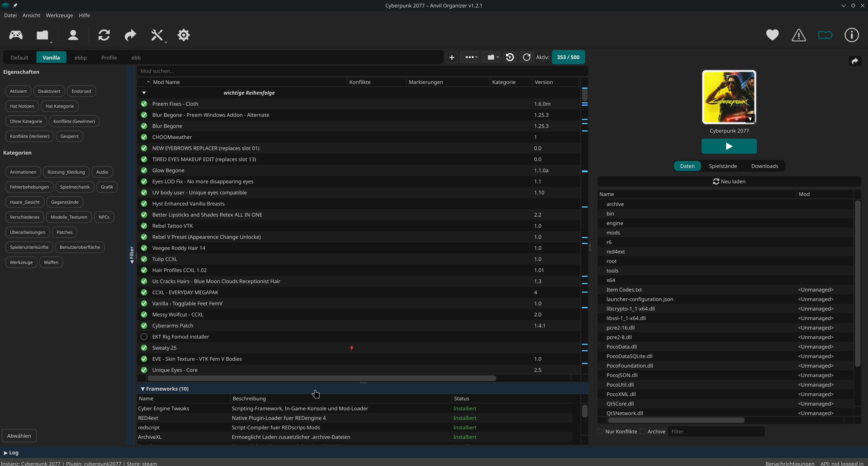This screenshot has width=868, height=466.
Task: Click the heart icon at top right
Action: [772, 35]
